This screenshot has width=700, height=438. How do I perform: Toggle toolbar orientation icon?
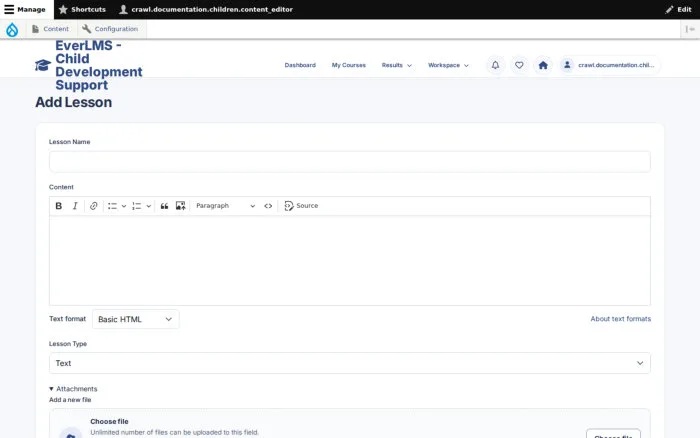(x=690, y=29)
